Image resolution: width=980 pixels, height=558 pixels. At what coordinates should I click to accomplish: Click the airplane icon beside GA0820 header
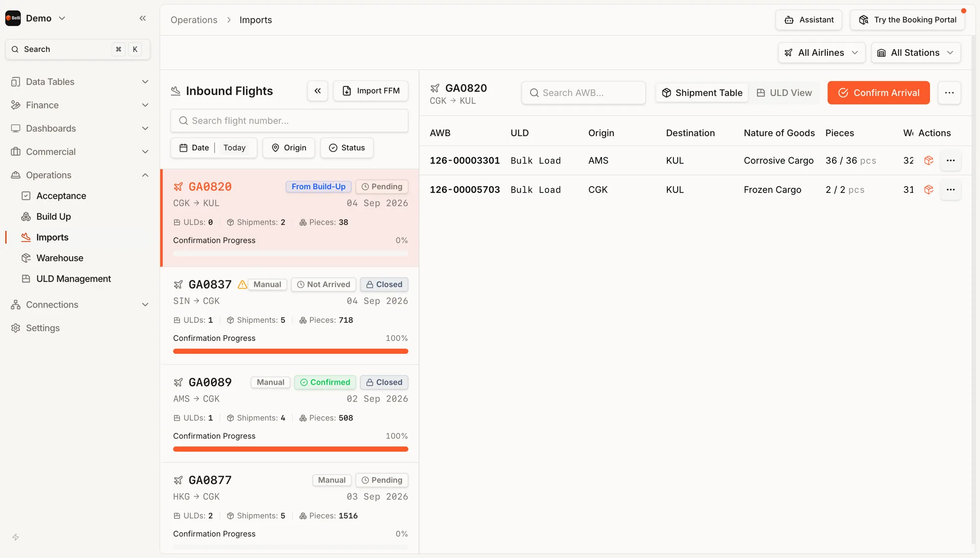click(435, 88)
